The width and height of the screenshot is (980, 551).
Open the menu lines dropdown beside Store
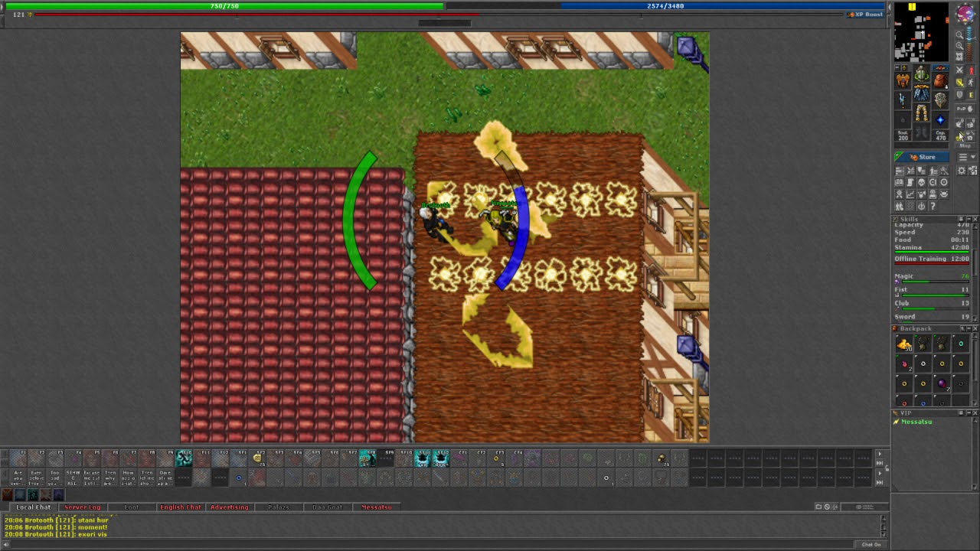pos(967,157)
